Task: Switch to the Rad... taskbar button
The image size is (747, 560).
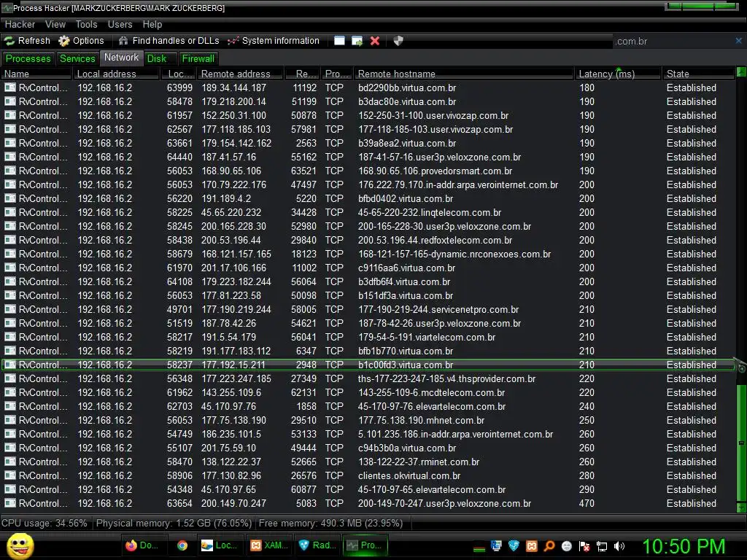Action: click(317, 545)
